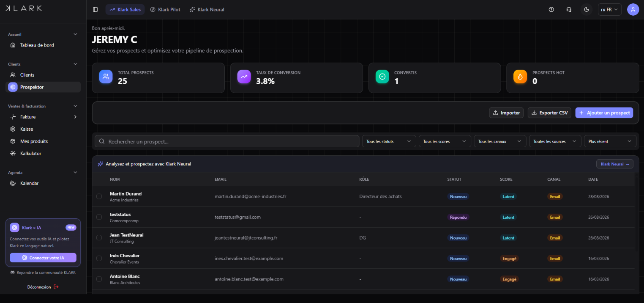Click the search magnifier icon
Image resolution: width=644 pixels, height=303 pixels.
click(102, 141)
